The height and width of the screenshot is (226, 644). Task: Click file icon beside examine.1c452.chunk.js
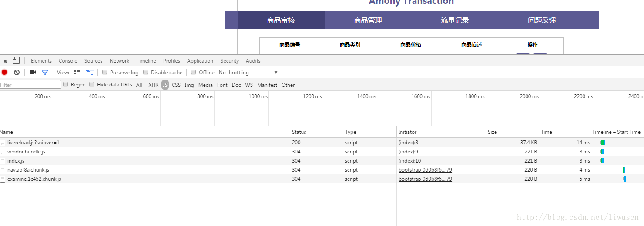(3, 179)
